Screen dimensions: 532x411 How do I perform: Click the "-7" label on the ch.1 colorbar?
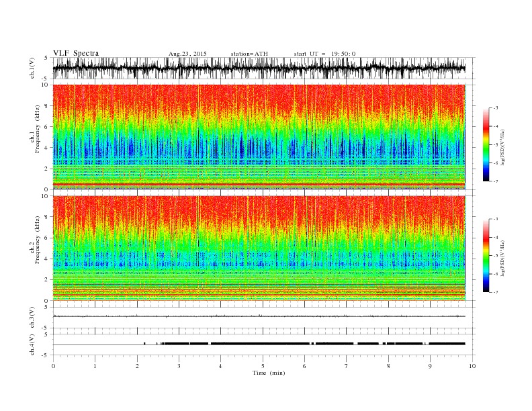tap(496, 181)
